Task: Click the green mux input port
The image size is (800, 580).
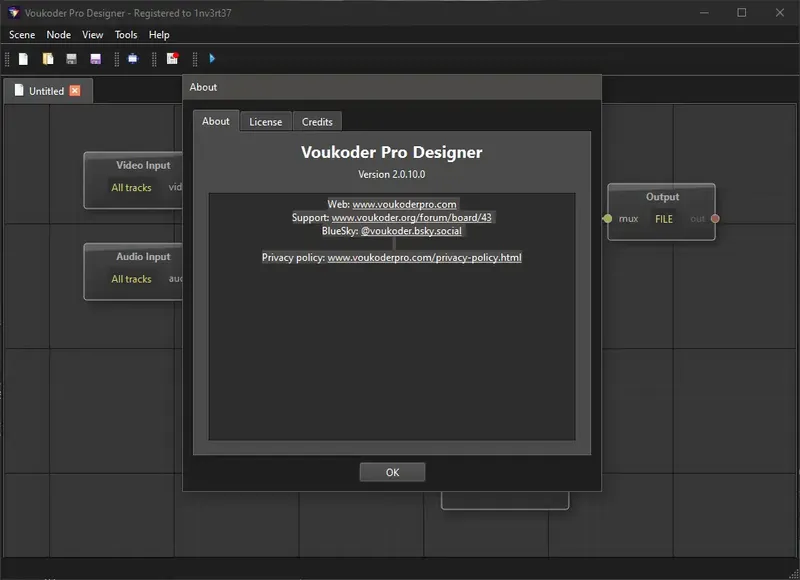Action: pyautogui.click(x=607, y=218)
